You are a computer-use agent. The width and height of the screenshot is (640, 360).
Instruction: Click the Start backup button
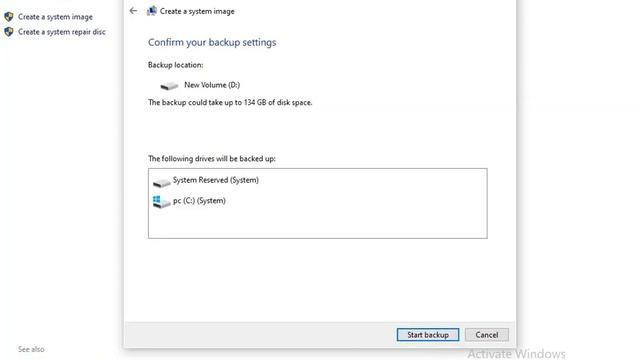tap(428, 335)
